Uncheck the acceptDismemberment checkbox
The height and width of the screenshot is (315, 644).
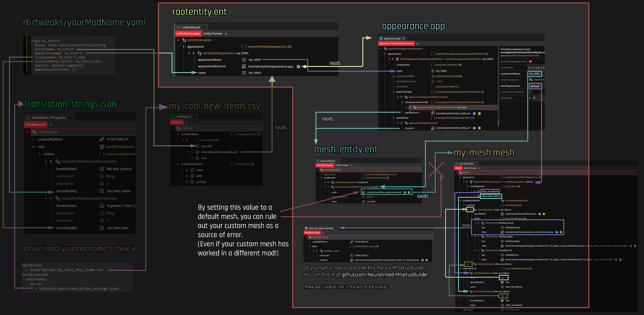(x=530, y=62)
